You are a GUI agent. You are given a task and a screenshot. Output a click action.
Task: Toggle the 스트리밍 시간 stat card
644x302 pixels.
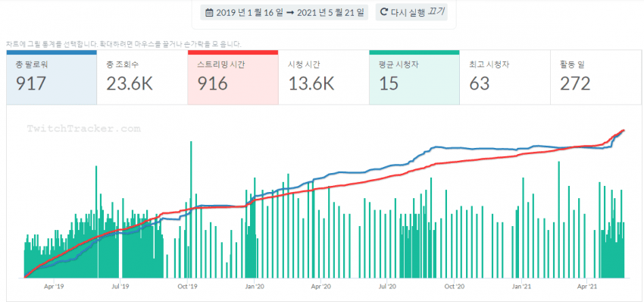point(233,77)
